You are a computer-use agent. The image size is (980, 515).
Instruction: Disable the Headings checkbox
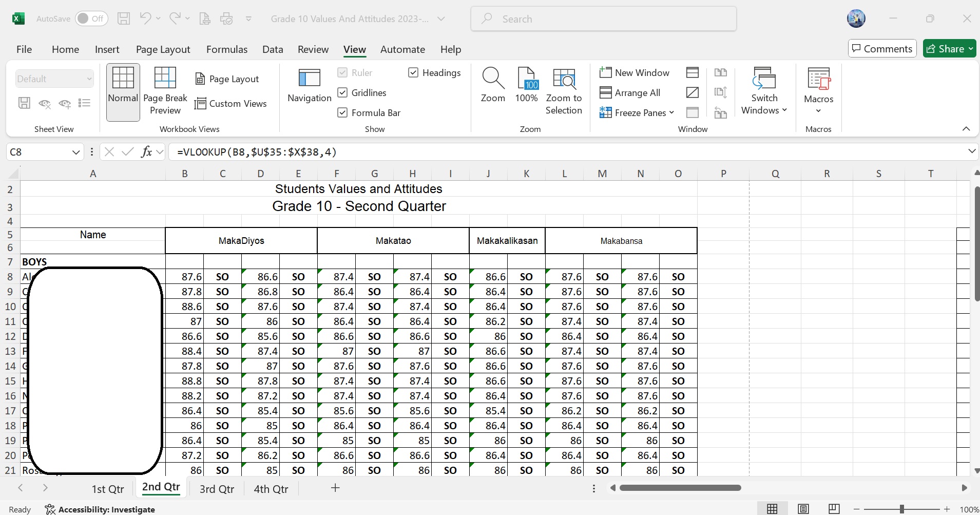point(413,73)
